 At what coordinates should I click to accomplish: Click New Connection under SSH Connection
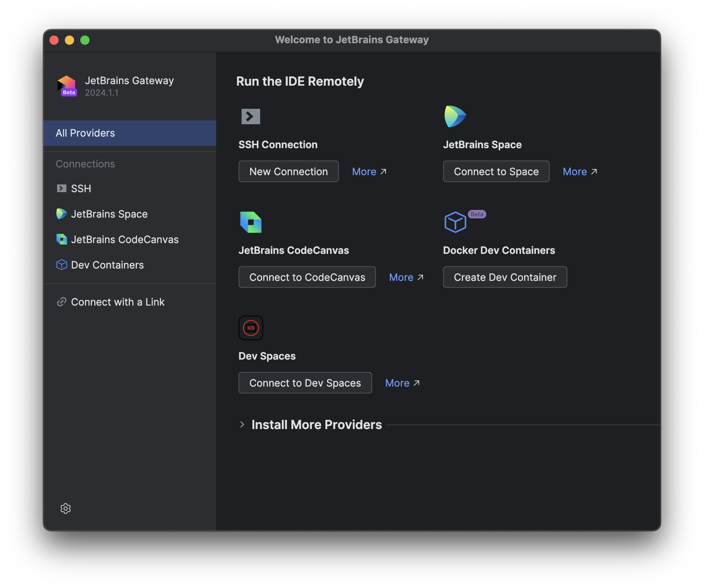[x=288, y=171]
